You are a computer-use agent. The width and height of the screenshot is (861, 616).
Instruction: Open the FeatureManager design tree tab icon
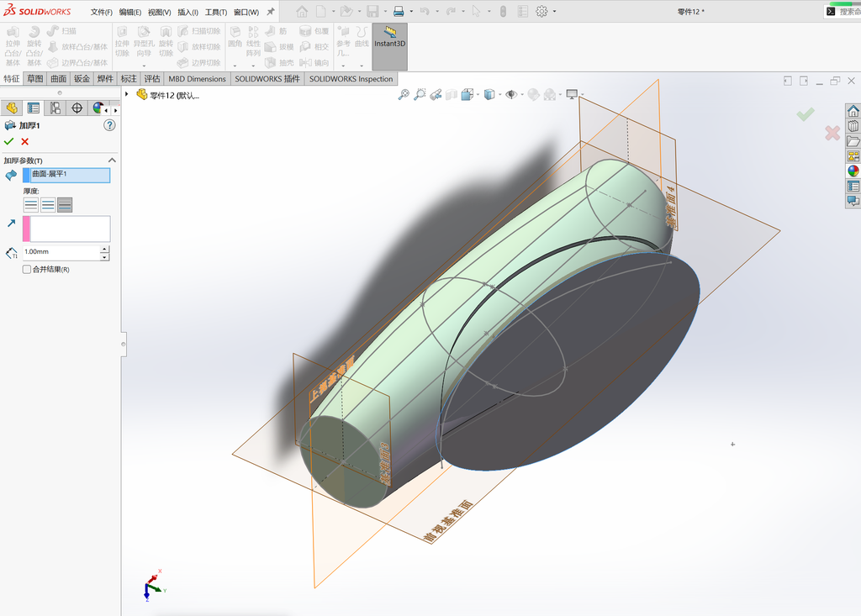click(x=12, y=108)
